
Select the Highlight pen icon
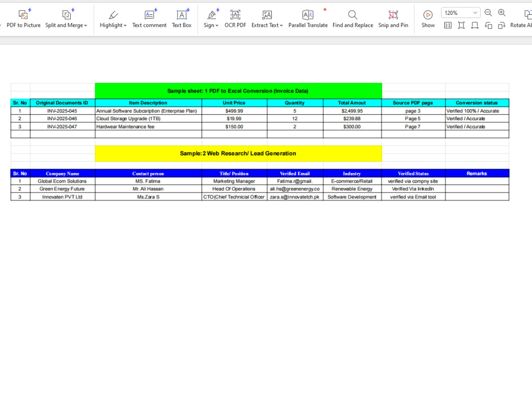pos(113,14)
